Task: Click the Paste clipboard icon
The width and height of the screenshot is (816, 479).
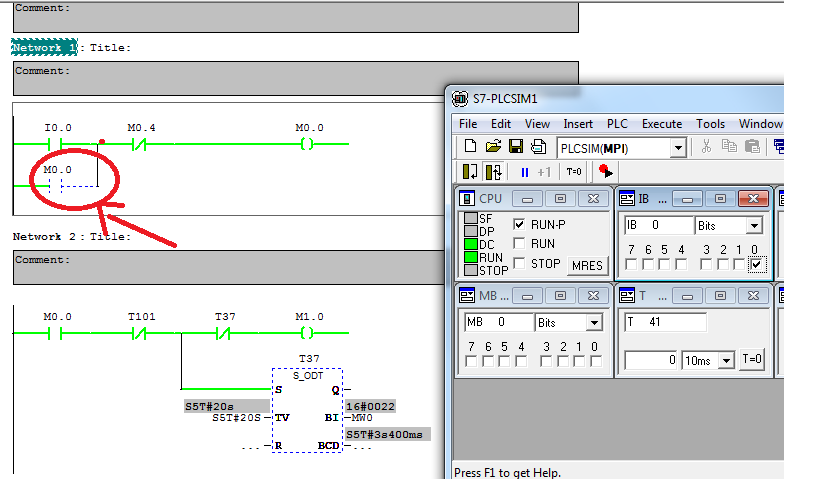Action: coord(751,147)
